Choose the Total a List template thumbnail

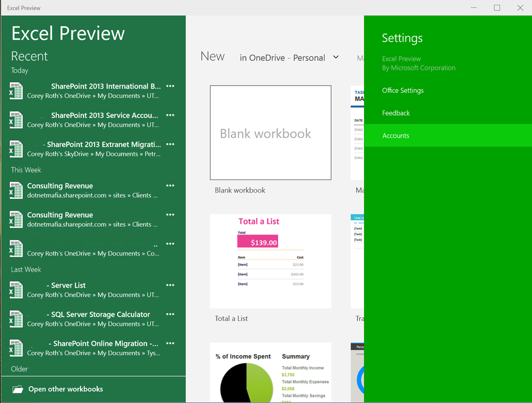tap(271, 261)
